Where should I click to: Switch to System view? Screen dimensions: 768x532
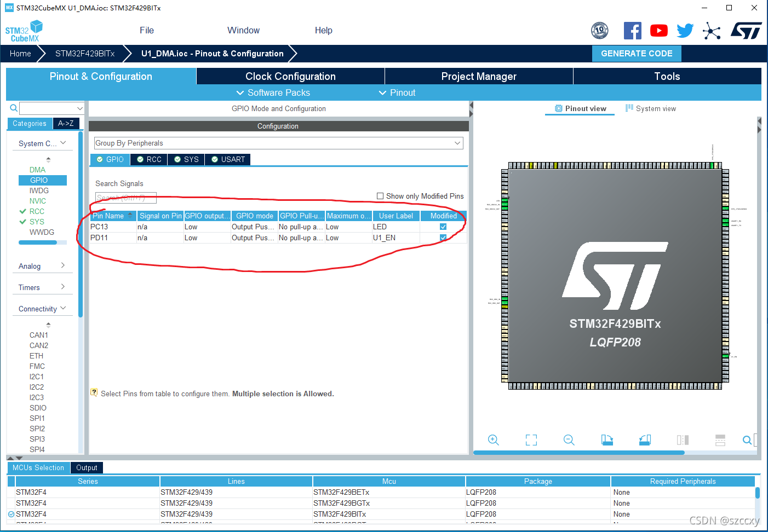[651, 108]
